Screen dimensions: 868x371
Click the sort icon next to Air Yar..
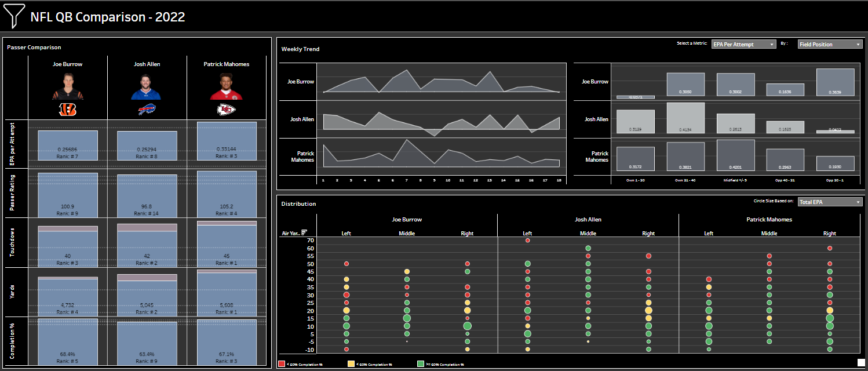(x=304, y=232)
